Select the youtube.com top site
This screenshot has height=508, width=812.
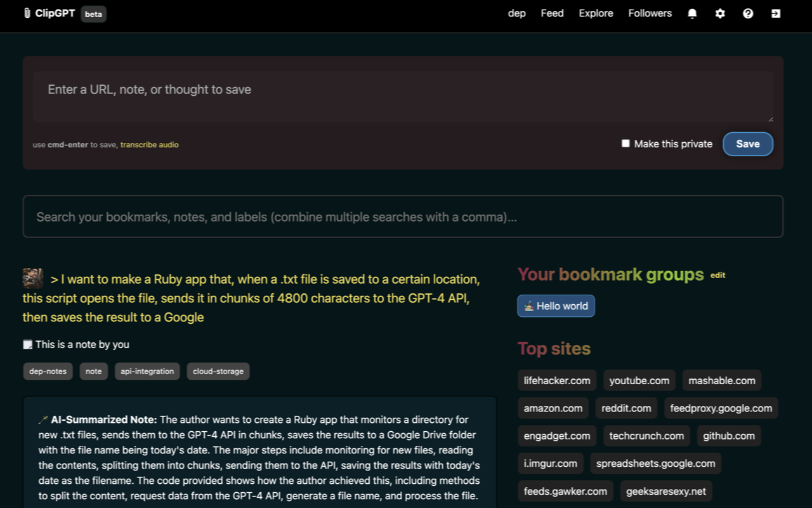point(639,380)
